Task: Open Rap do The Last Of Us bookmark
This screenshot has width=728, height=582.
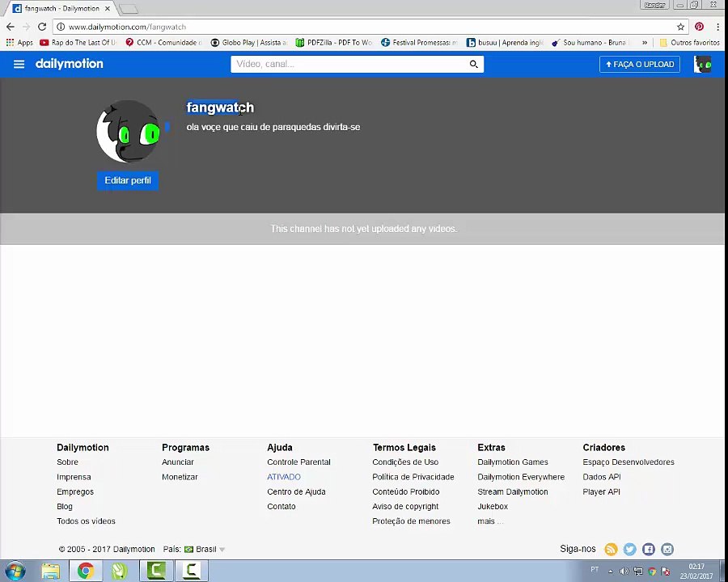Action: 78,42
